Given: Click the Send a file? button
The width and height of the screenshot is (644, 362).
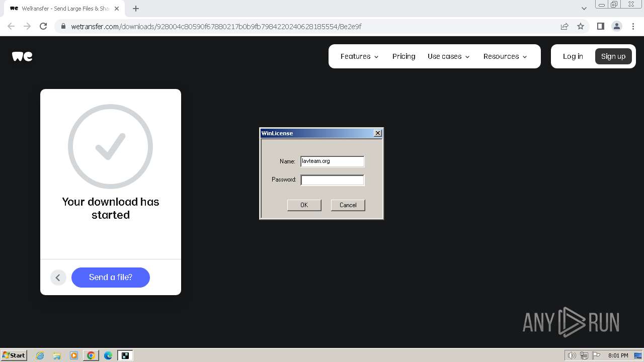Looking at the screenshot, I should [x=111, y=278].
